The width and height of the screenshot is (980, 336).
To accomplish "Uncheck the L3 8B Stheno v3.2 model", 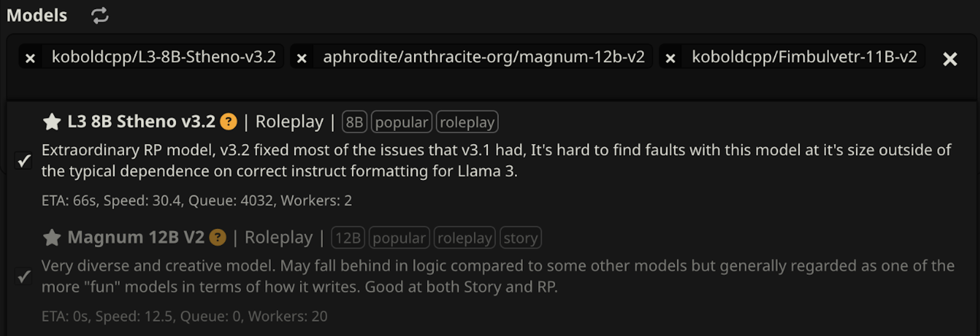I will pos(24,160).
